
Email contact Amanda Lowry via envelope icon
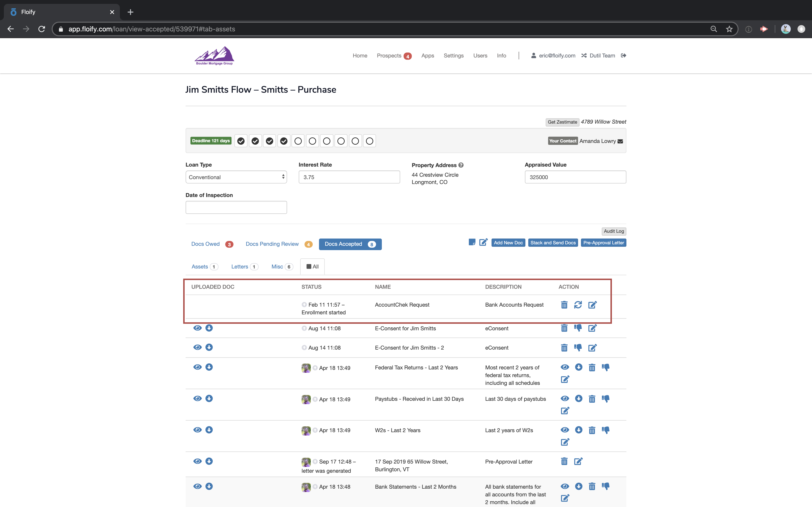point(620,141)
